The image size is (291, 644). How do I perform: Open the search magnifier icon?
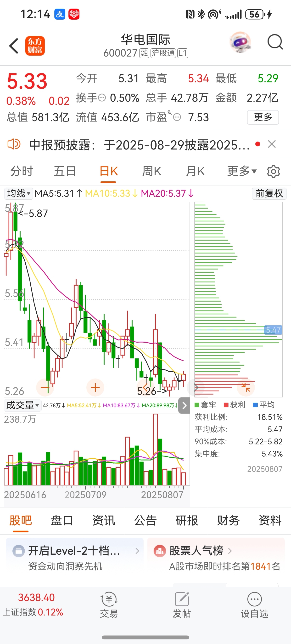coord(275,42)
